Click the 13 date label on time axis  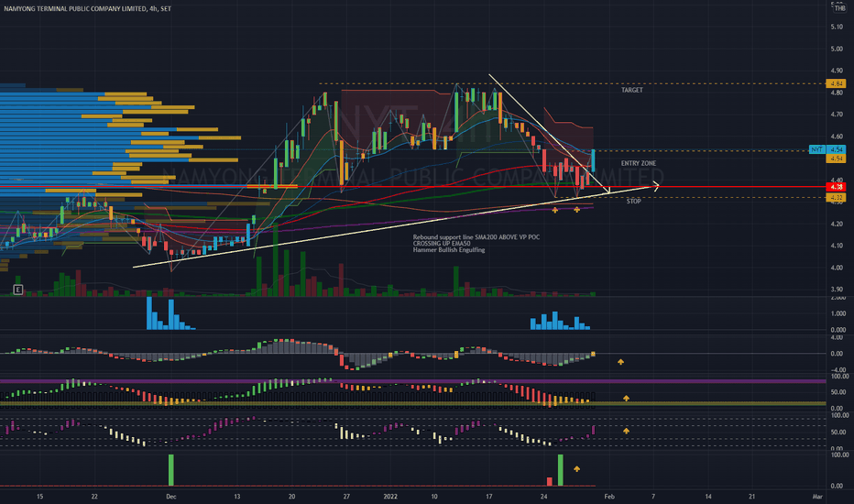coord(237,497)
